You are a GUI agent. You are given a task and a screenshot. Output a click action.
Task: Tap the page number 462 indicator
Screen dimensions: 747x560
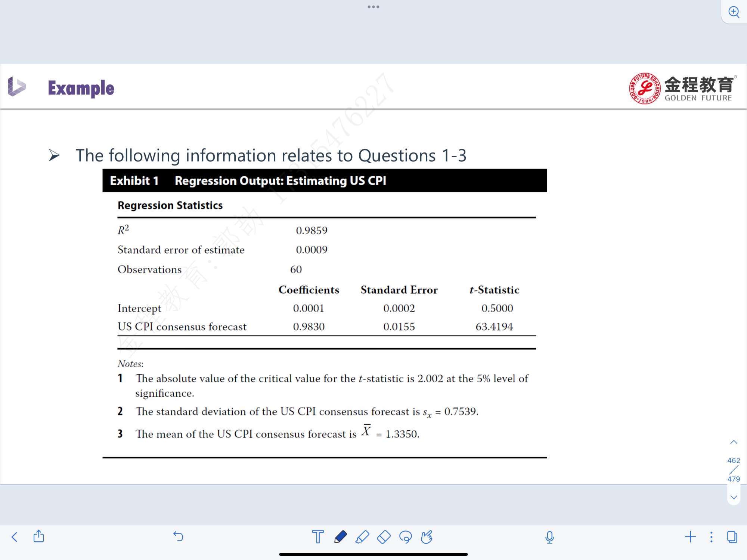tap(734, 461)
